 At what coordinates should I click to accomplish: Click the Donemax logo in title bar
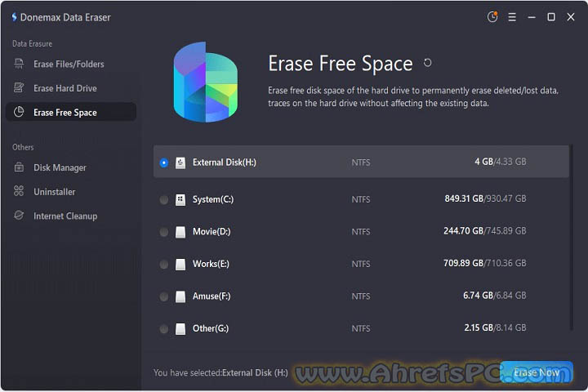[x=14, y=17]
